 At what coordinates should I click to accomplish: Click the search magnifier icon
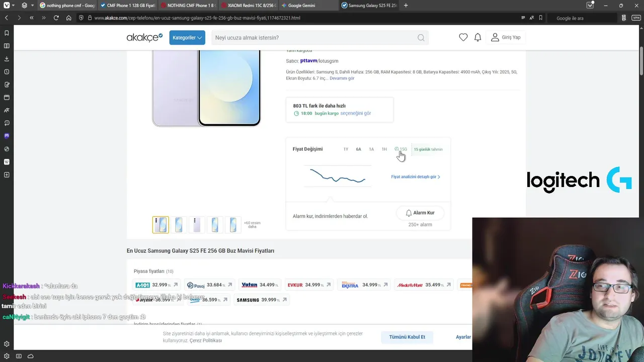point(421,38)
